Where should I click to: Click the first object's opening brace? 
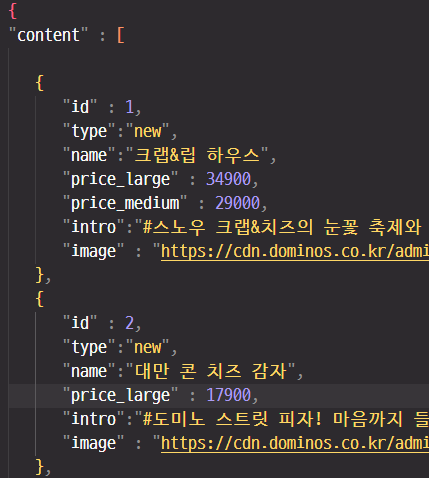(x=40, y=83)
